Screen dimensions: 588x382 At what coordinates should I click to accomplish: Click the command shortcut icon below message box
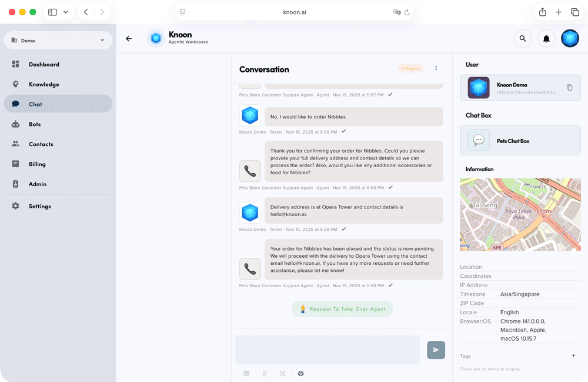pos(282,373)
